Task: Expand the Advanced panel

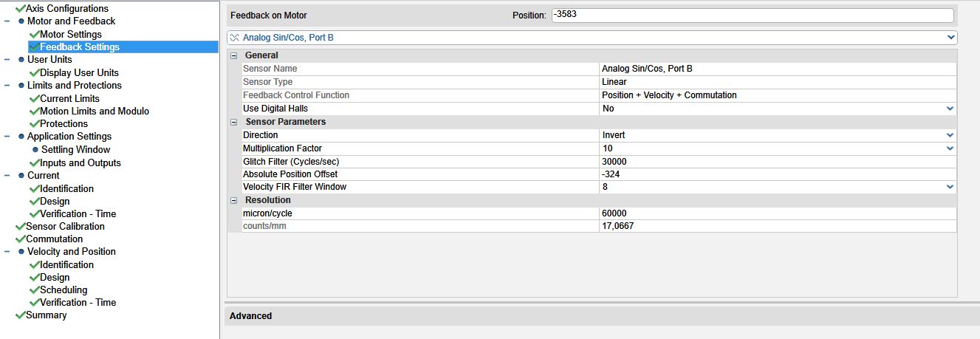Action: (251, 316)
